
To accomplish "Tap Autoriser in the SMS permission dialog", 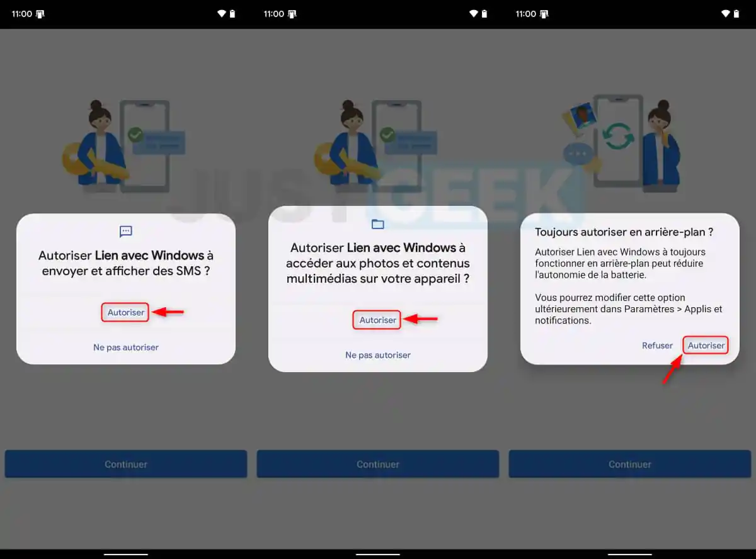I will (125, 312).
